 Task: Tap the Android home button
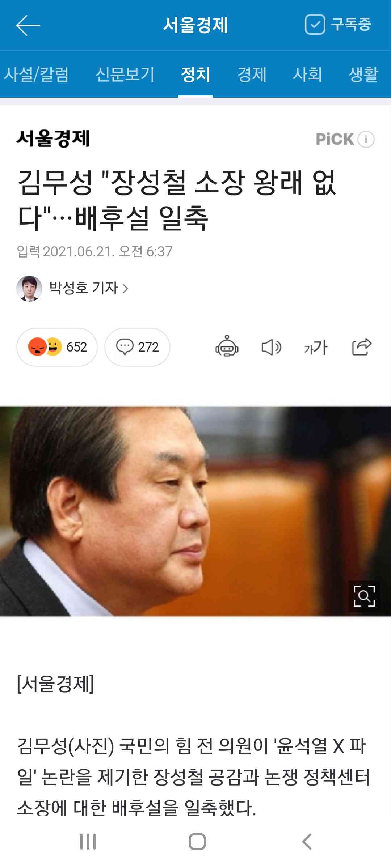[197, 842]
